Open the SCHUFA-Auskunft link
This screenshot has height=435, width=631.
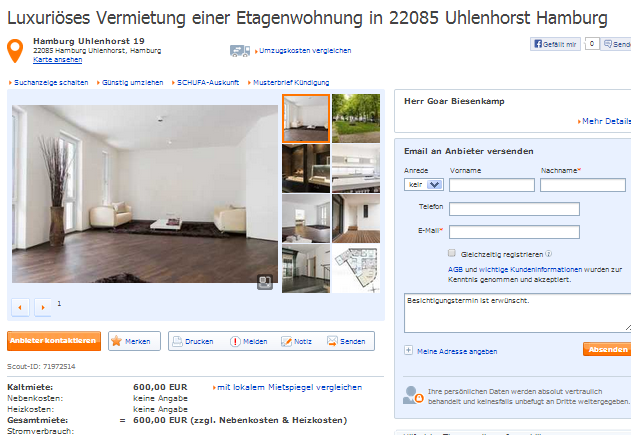click(208, 82)
